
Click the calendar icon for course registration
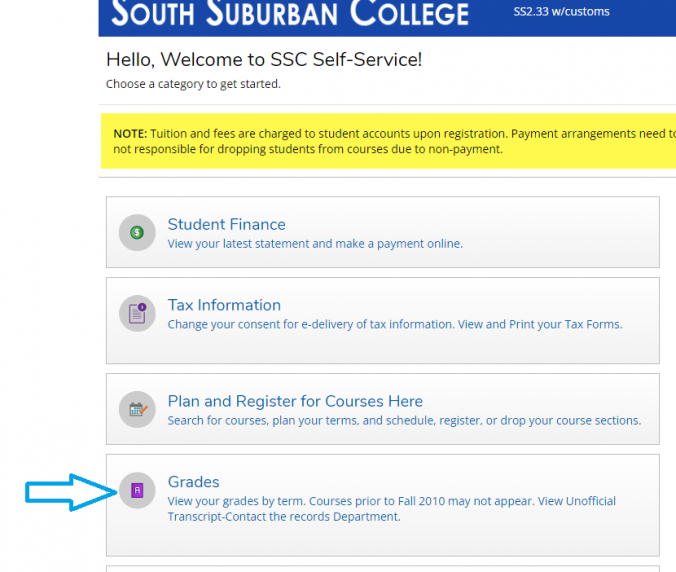click(x=137, y=410)
